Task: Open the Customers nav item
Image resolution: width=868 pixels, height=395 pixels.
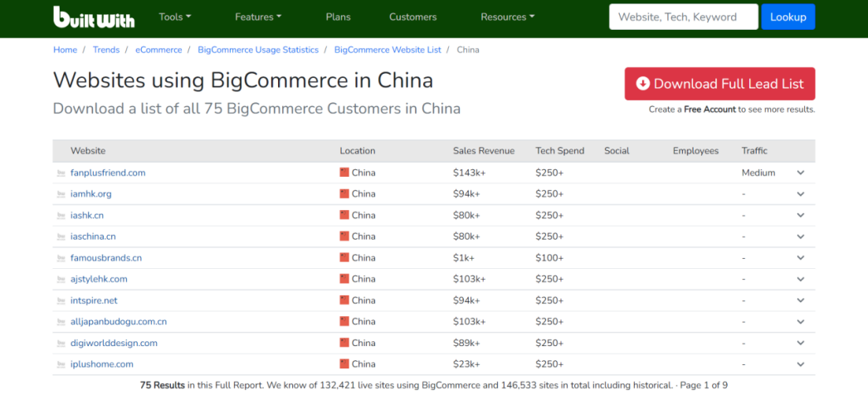Action: point(412,17)
